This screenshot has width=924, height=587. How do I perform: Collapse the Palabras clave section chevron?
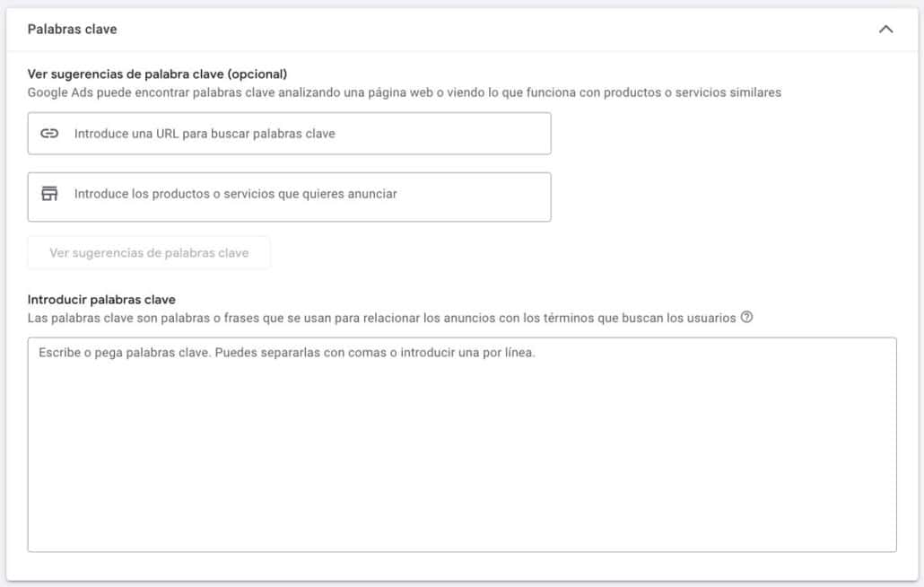pos(885,30)
